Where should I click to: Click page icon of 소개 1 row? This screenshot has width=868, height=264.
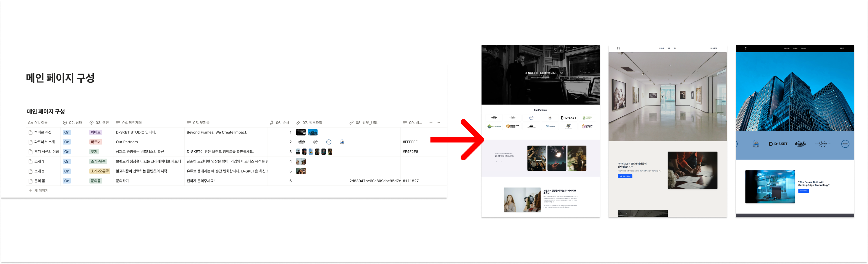tap(30, 162)
